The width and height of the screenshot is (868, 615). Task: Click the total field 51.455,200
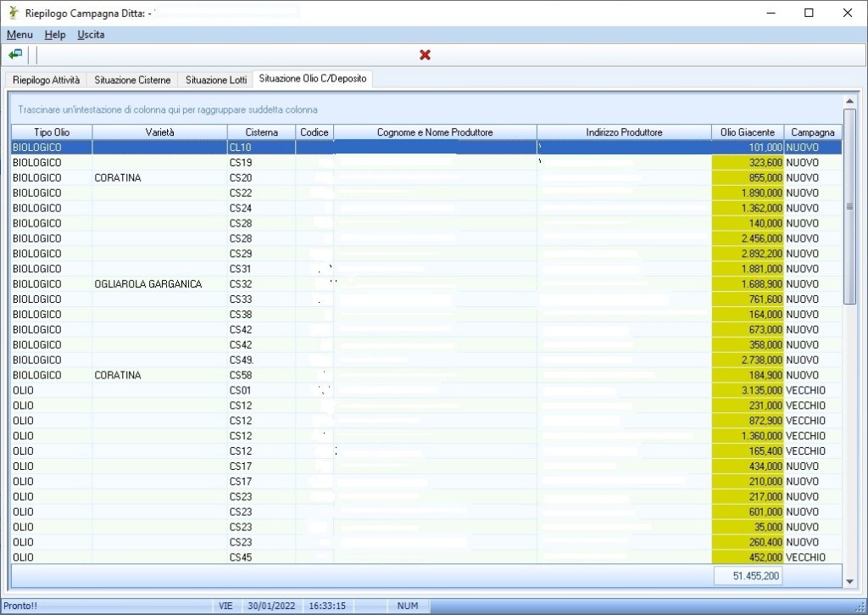[748, 576]
